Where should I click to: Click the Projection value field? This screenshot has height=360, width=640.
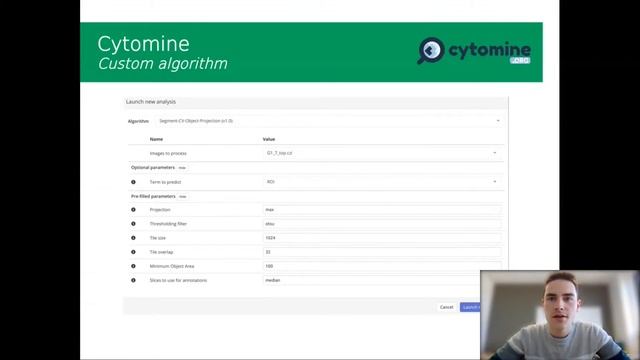(382, 210)
